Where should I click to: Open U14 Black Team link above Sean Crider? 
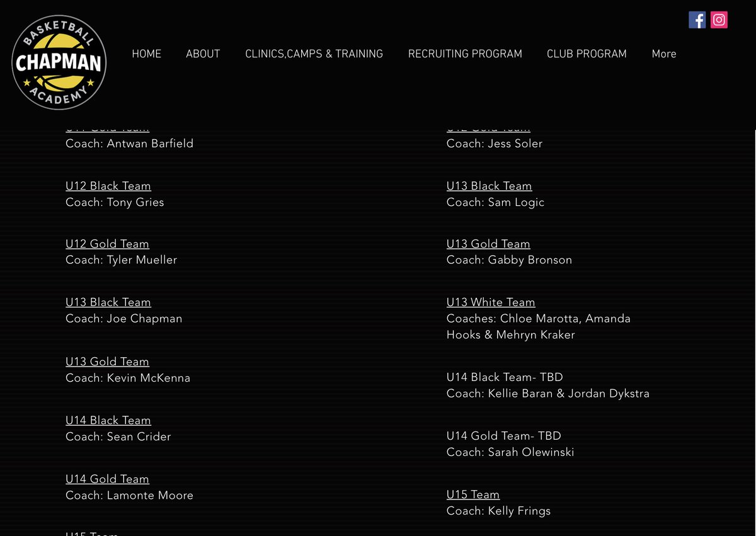pyautogui.click(x=108, y=420)
